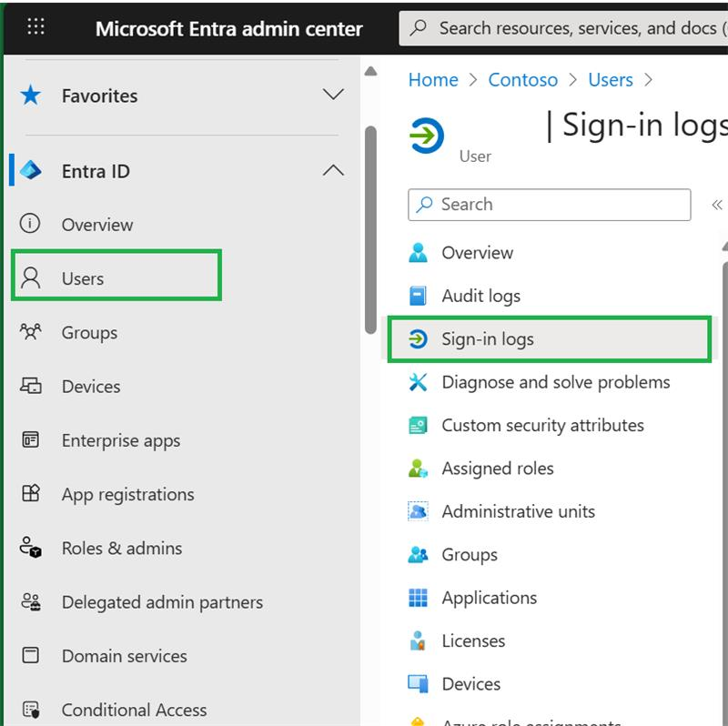Click the Overview info icon in left sidebar

pos(30,224)
